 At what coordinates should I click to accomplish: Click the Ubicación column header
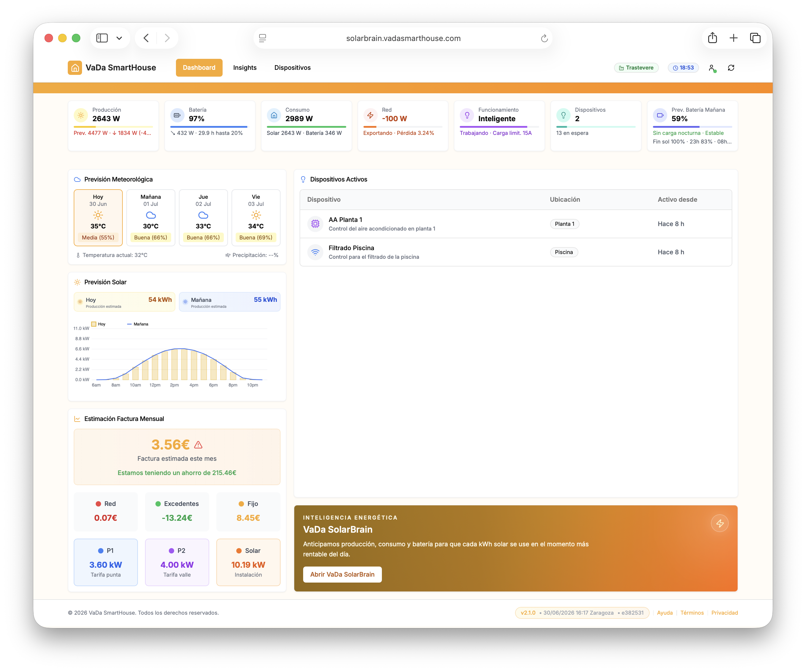[x=565, y=199]
